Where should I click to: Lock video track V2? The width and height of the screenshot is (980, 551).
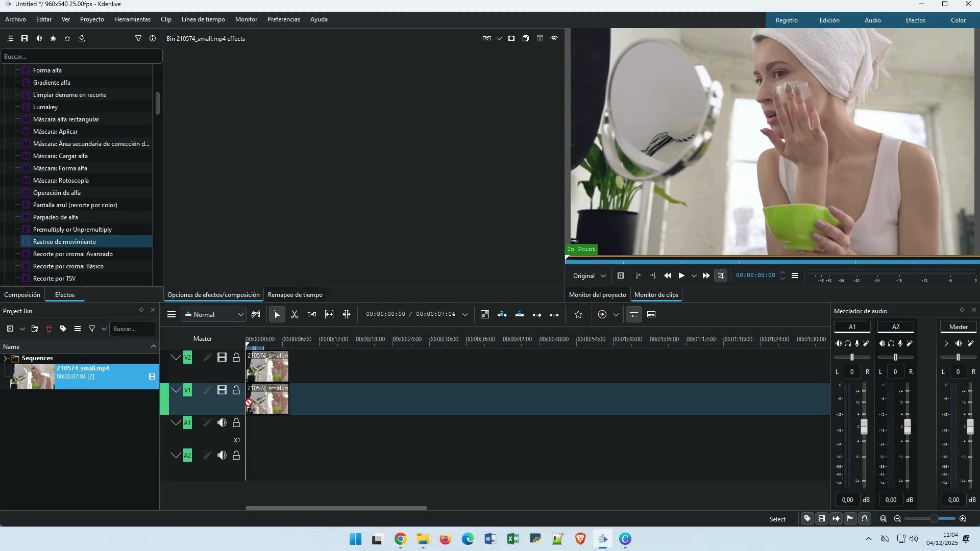pos(236,358)
